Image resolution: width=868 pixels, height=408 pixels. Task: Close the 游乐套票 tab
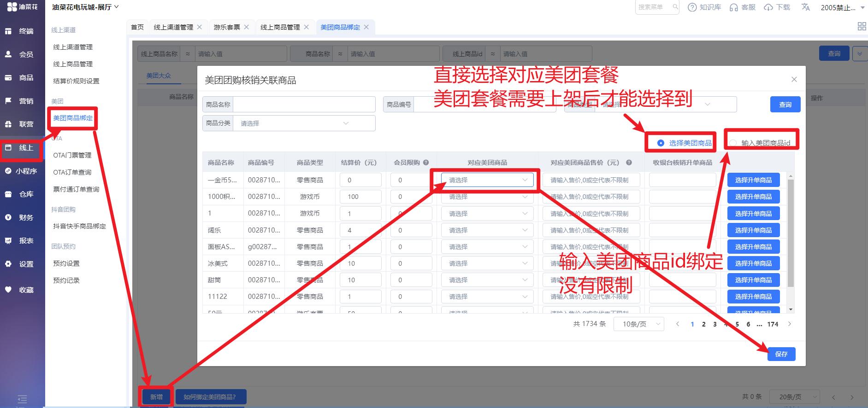(247, 27)
